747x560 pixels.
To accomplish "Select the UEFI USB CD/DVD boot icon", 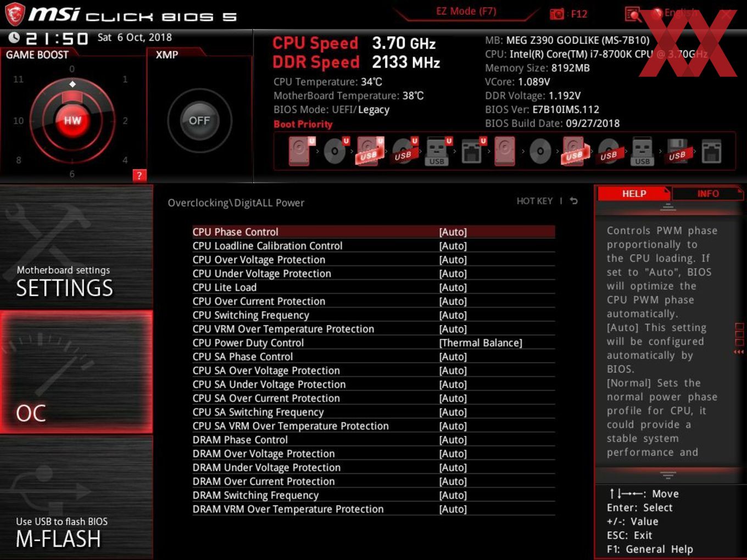I will point(404,151).
